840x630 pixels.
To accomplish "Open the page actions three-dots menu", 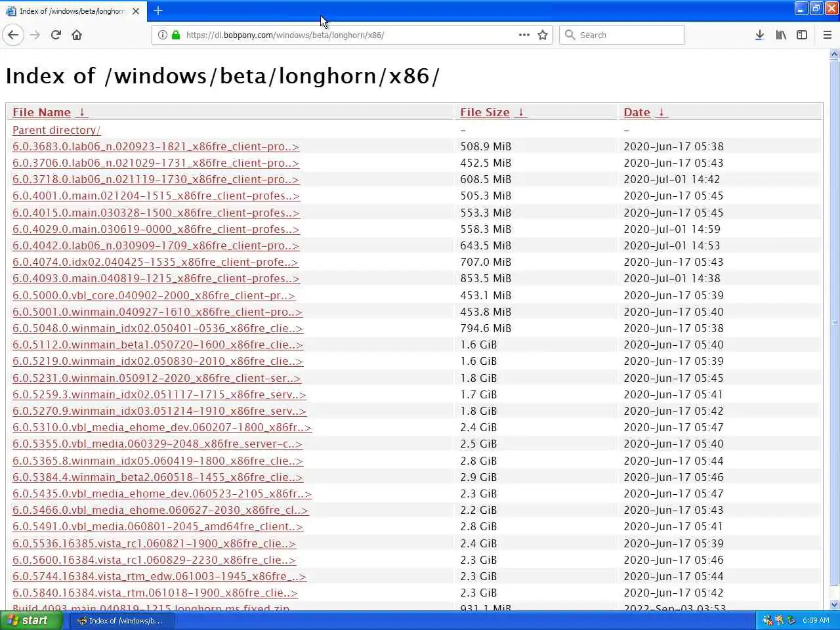I will (524, 35).
